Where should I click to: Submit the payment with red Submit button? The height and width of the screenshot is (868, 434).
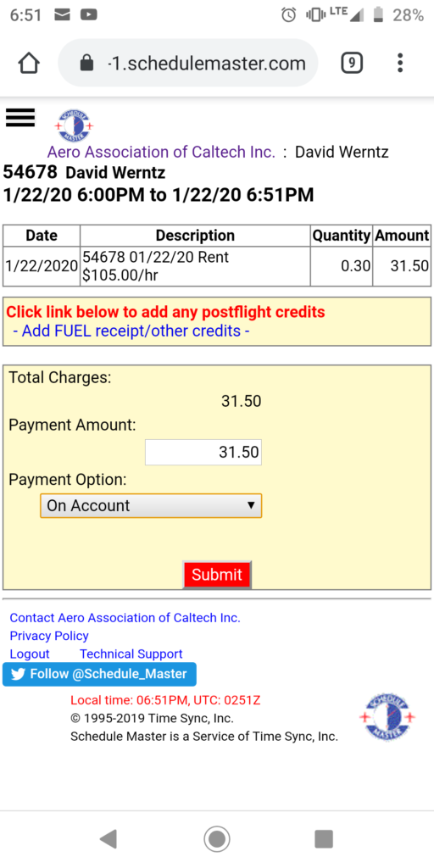217,574
